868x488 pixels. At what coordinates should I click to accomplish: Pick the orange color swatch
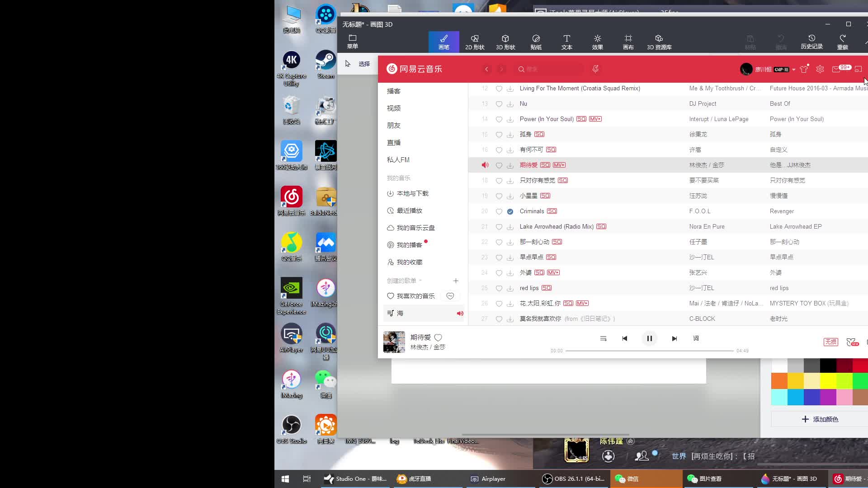[x=779, y=381]
